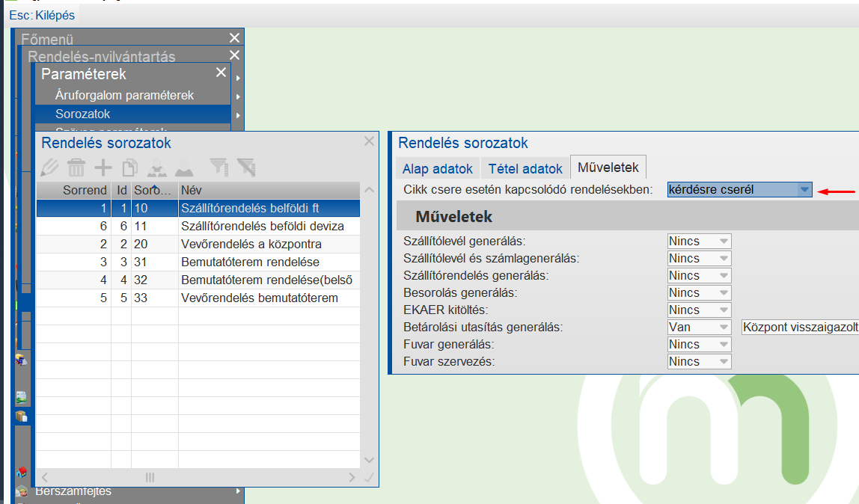Switch to the Alap adatok tab
Image resolution: width=859 pixels, height=504 pixels.
(438, 168)
